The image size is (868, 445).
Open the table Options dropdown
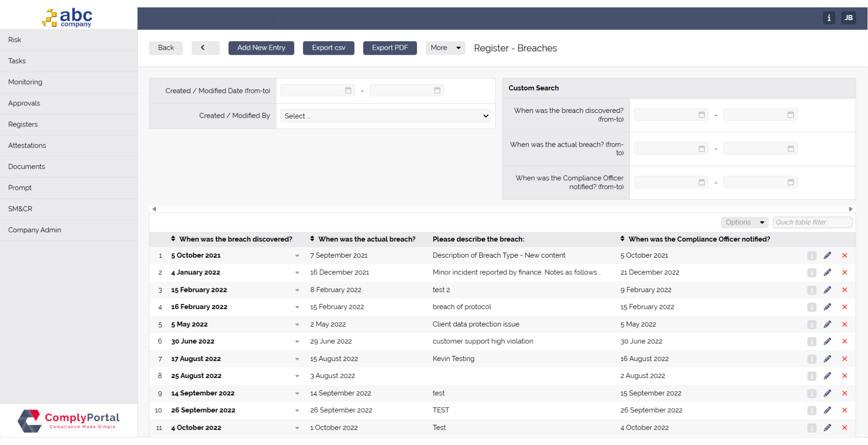point(744,222)
